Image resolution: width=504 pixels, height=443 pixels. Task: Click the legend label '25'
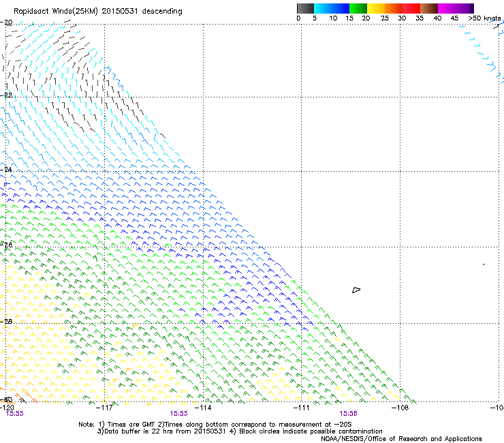(385, 18)
